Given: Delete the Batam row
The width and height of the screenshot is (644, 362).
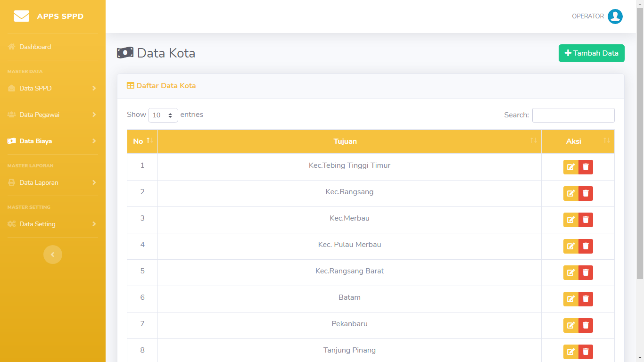Looking at the screenshot, I should 586,299.
